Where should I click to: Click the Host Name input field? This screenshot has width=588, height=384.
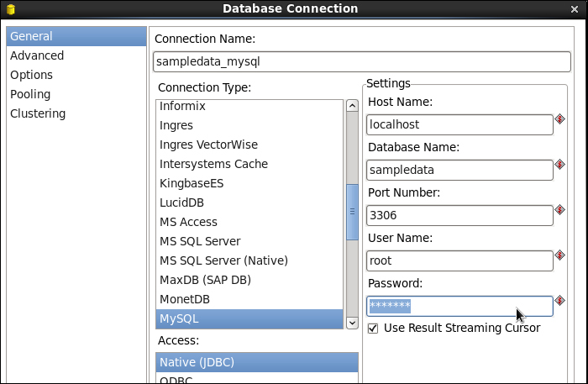[x=459, y=124]
